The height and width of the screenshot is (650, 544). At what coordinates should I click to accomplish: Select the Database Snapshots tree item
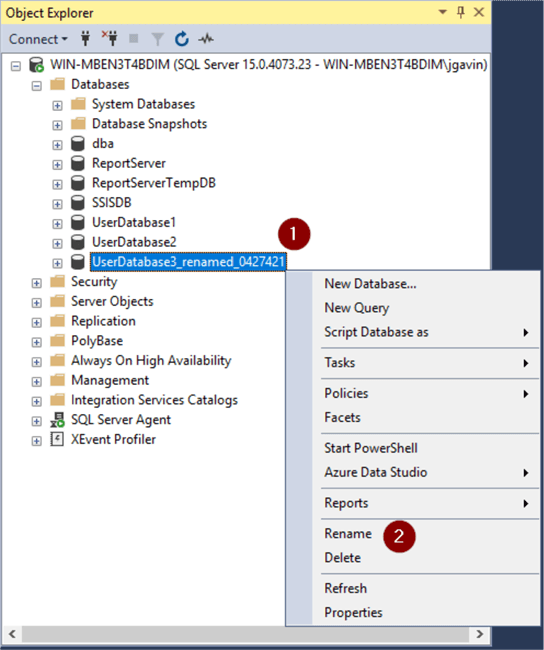(x=149, y=124)
